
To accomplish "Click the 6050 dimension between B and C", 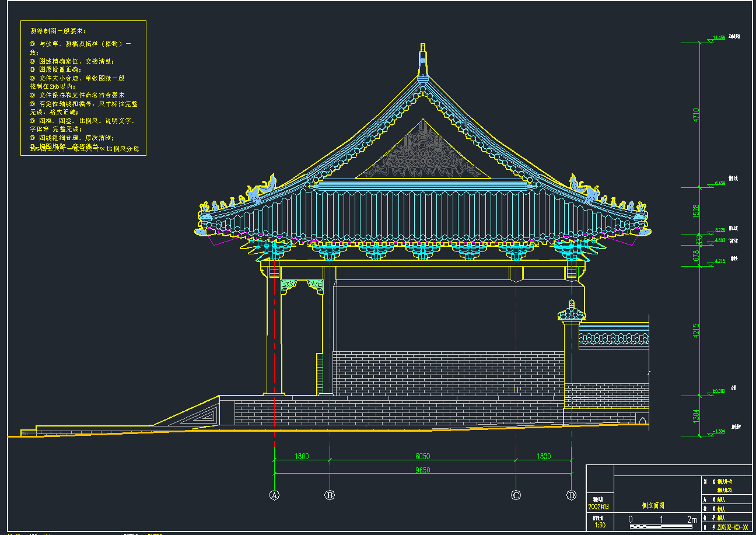I will 422,457.
